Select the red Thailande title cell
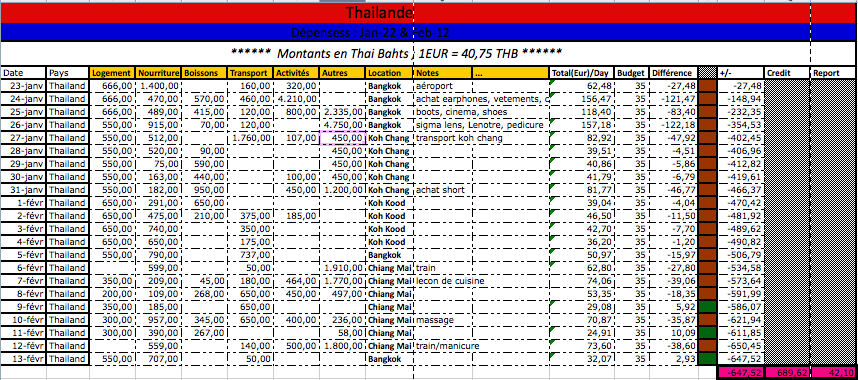The width and height of the screenshot is (858, 380). [405, 13]
